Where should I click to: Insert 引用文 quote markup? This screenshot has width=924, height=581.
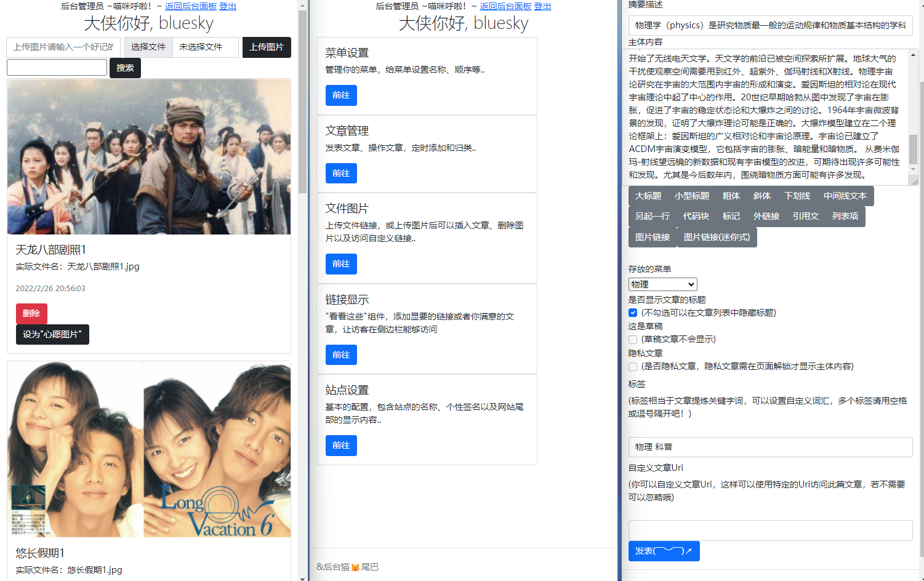click(806, 216)
